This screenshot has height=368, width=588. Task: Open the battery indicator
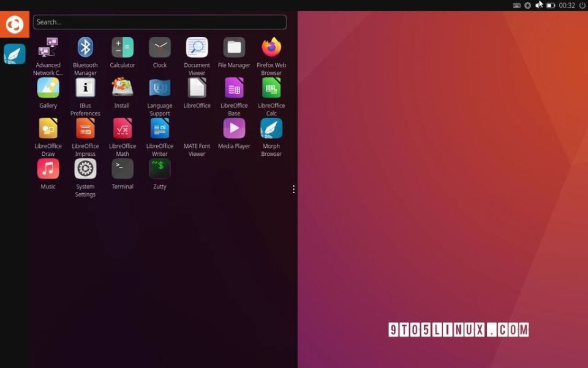click(x=551, y=6)
